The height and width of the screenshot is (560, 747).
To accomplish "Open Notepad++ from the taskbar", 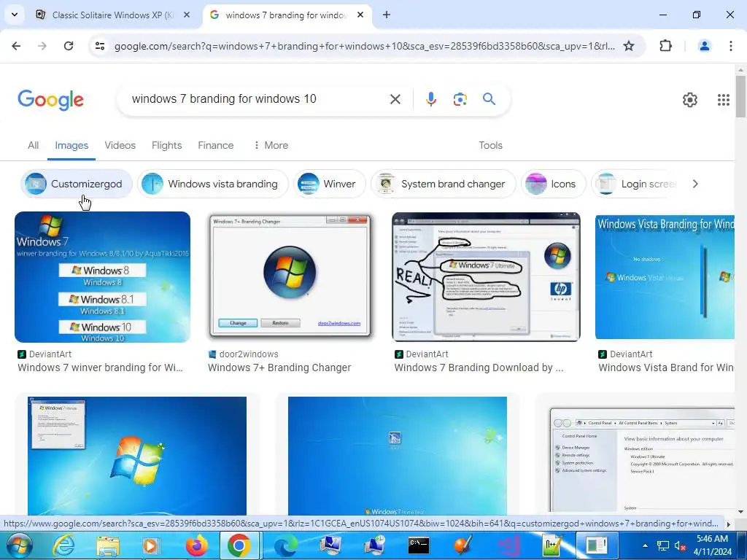I will click(552, 545).
